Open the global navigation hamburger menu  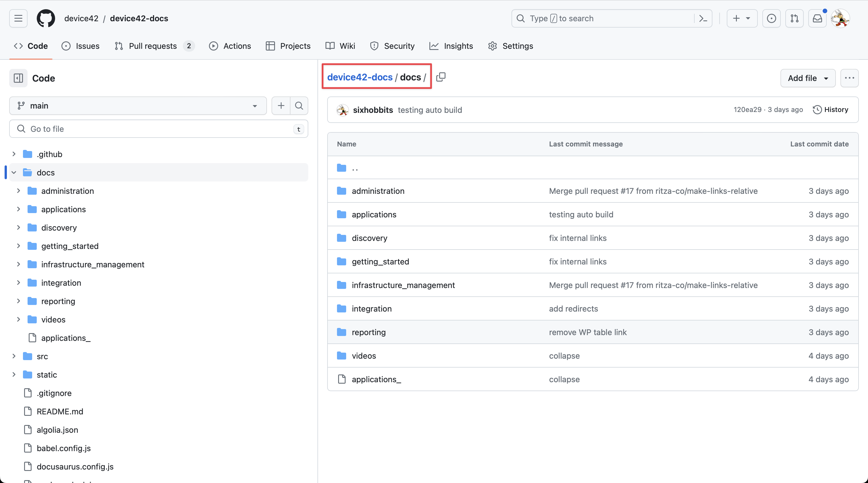coord(18,18)
